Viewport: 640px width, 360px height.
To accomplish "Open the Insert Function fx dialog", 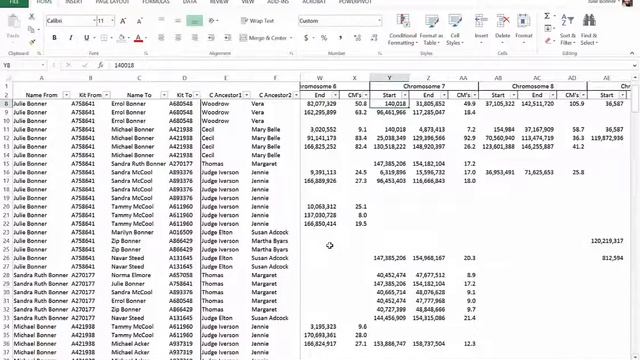I will point(100,65).
